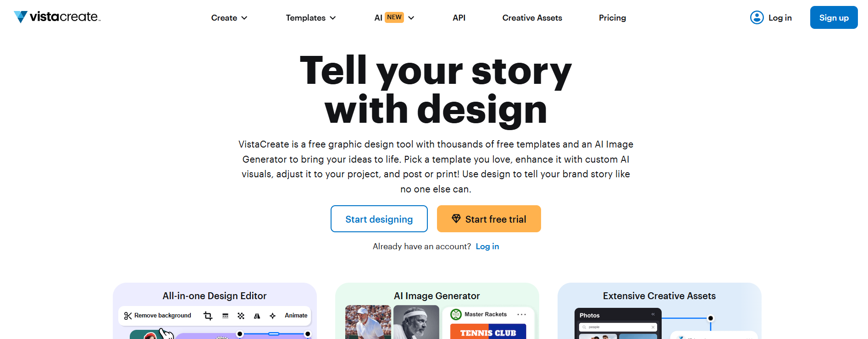Image resolution: width=868 pixels, height=339 pixels.
Task: Click the VistaCreate logo
Action: tap(57, 17)
